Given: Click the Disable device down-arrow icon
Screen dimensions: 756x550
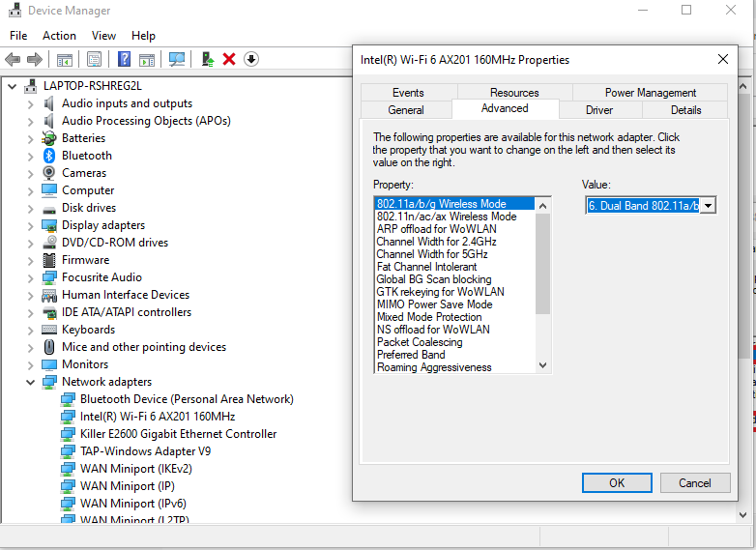Looking at the screenshot, I should (x=251, y=59).
